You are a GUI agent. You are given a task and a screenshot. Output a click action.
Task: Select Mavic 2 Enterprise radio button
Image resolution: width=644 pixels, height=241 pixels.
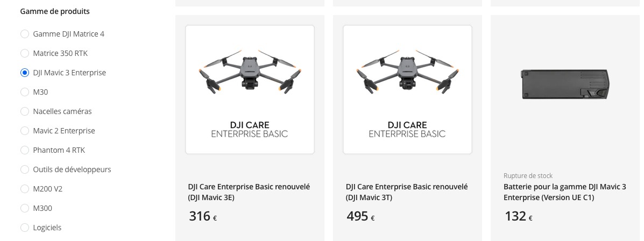(x=25, y=131)
